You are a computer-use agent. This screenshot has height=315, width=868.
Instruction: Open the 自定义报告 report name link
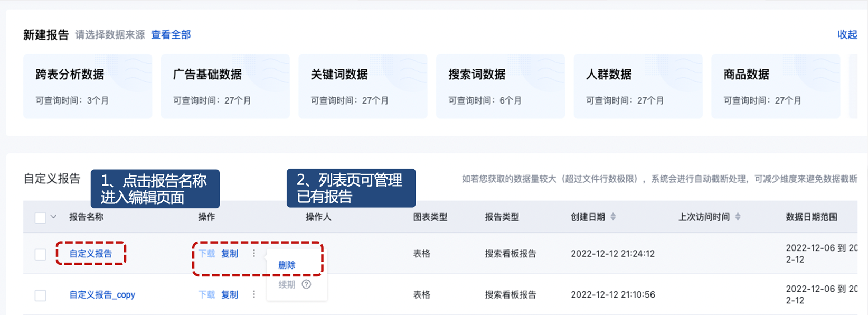point(91,254)
